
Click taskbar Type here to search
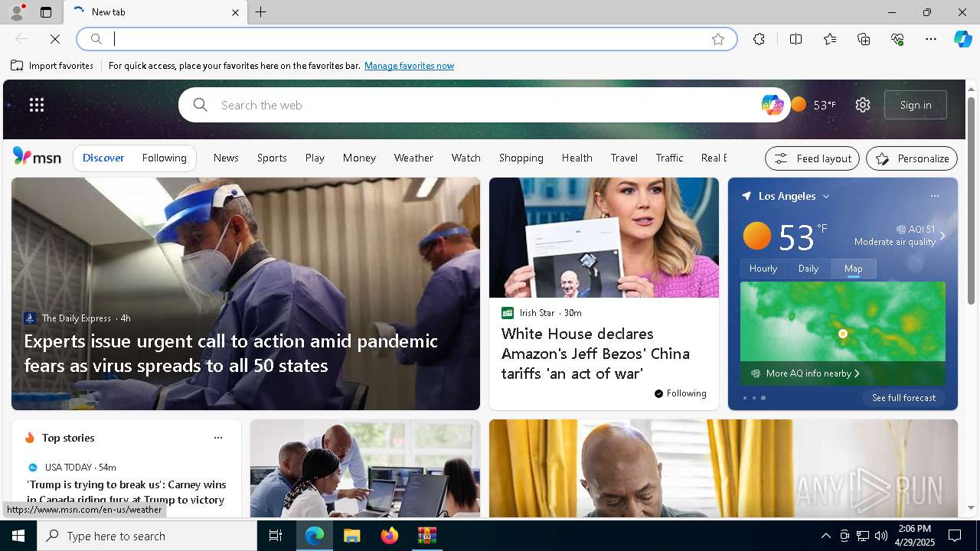click(147, 536)
